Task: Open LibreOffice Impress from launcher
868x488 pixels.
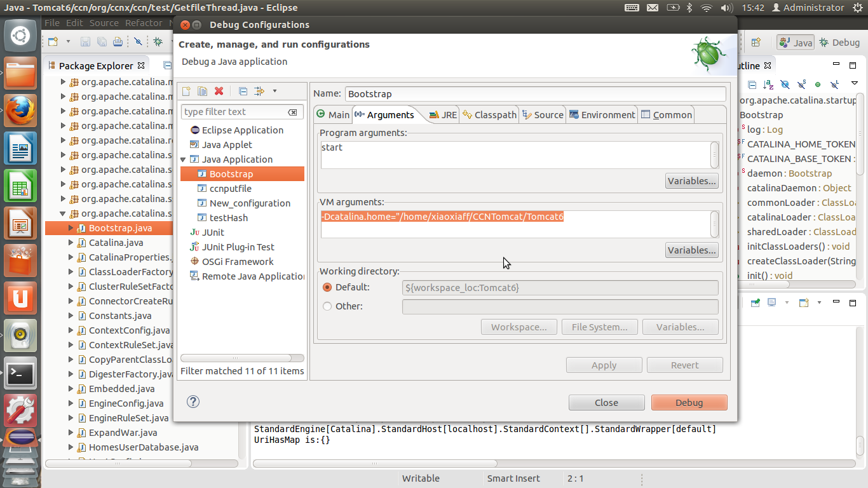Action: click(x=20, y=224)
